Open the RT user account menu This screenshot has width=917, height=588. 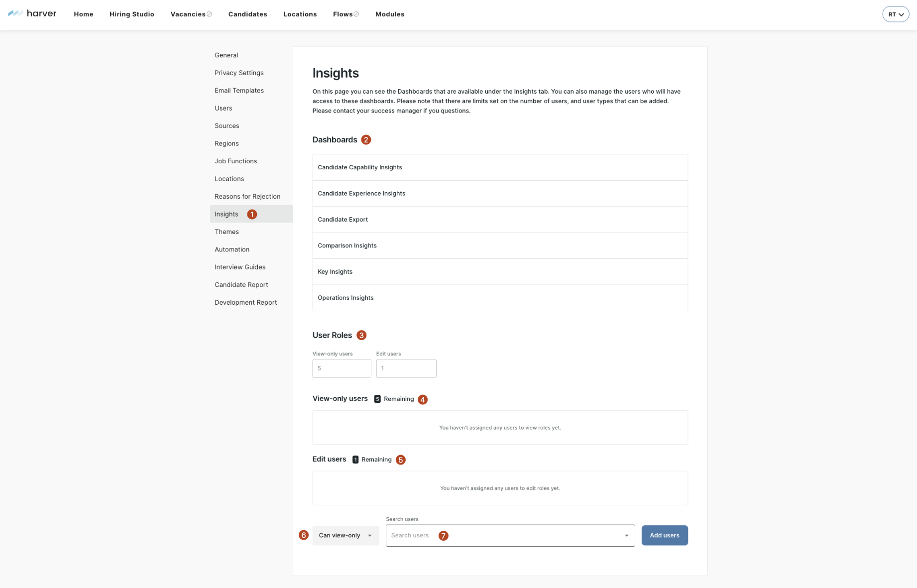point(895,14)
